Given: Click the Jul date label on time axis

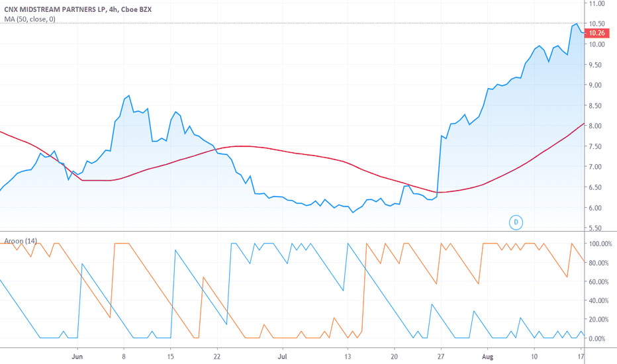Looking at the screenshot, I should click(282, 357).
